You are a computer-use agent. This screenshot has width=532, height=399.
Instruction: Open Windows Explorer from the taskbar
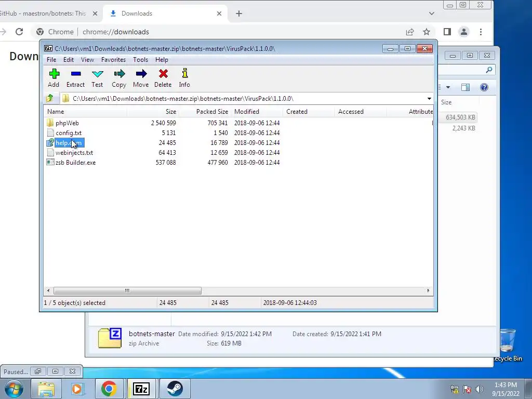(46, 389)
